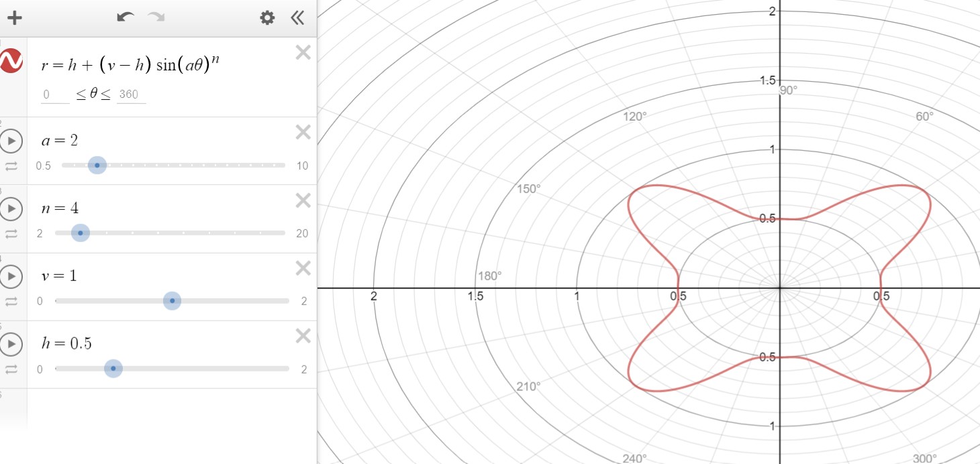Click the 120° angle label
This screenshot has width=980, height=464.
pos(635,116)
